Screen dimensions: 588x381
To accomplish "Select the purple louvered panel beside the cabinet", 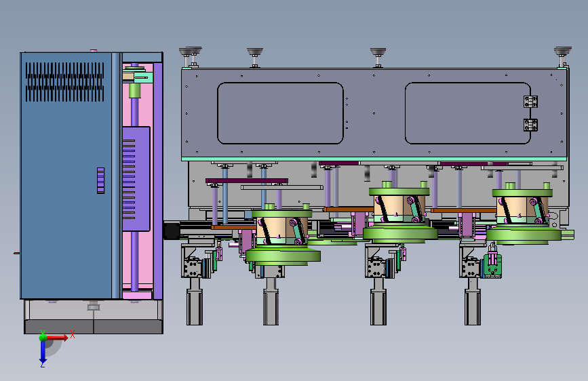I will pyautogui.click(x=136, y=179).
